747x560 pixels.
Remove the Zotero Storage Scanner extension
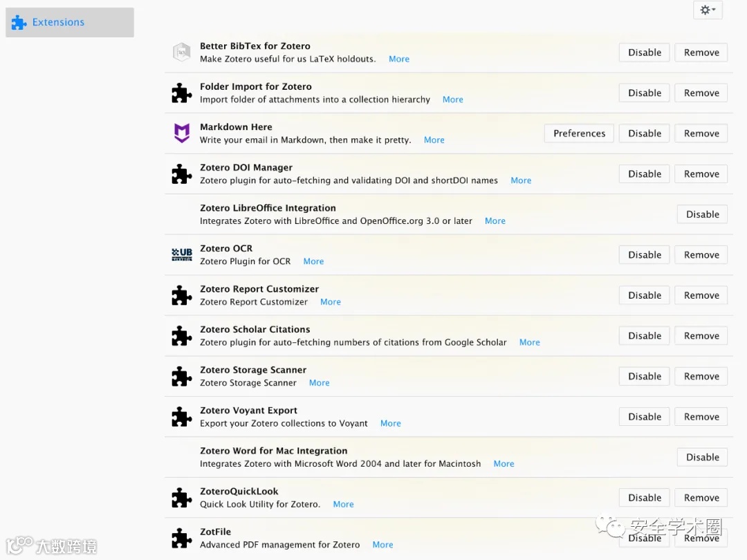point(701,376)
